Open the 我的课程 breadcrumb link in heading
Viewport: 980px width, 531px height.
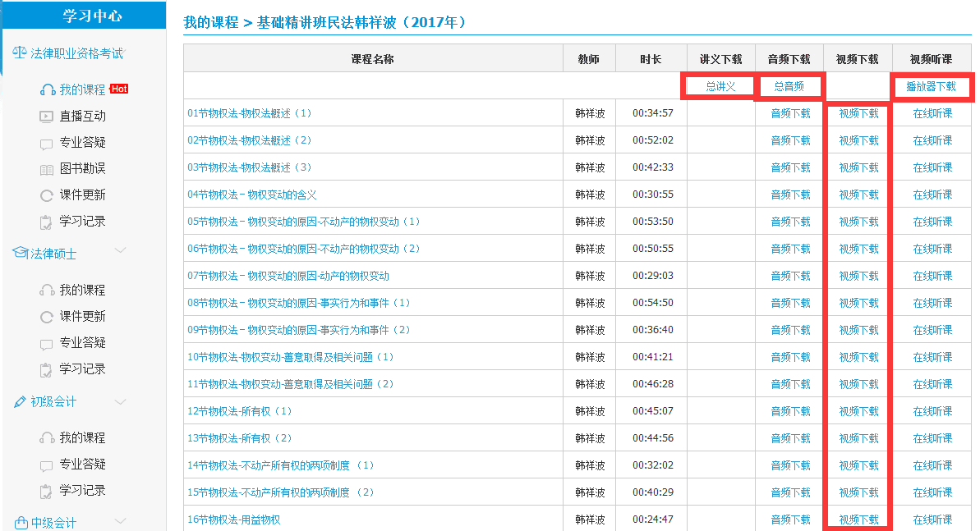(210, 22)
